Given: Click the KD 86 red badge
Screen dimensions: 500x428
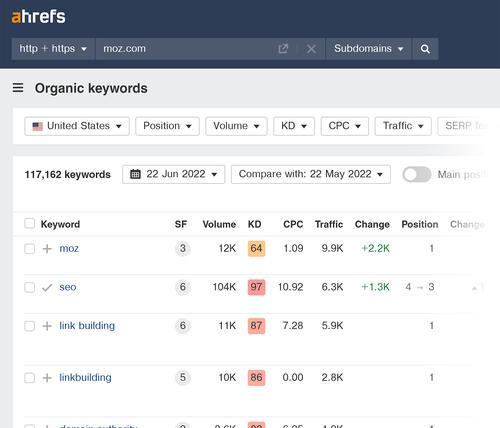Looking at the screenshot, I should [256, 377].
